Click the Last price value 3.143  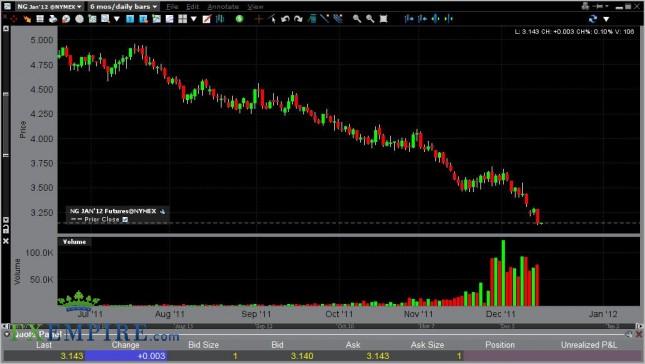[x=72, y=356]
